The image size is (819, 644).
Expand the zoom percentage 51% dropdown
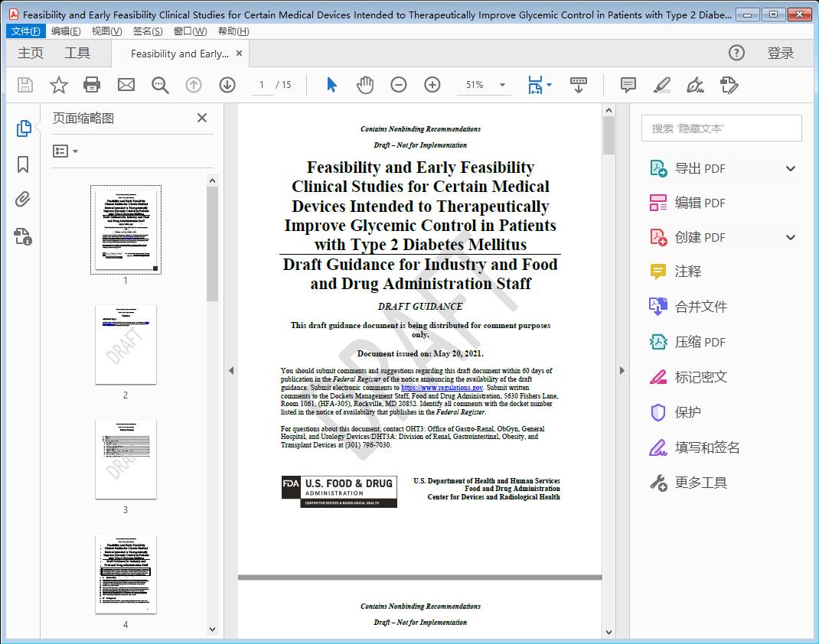tap(501, 85)
